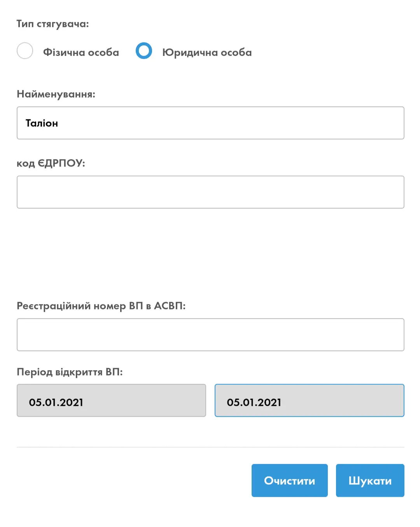This screenshot has width=420, height=527.
Task: Click the Реєстраційний номер ВП в АСВП label
Action: coord(101,306)
